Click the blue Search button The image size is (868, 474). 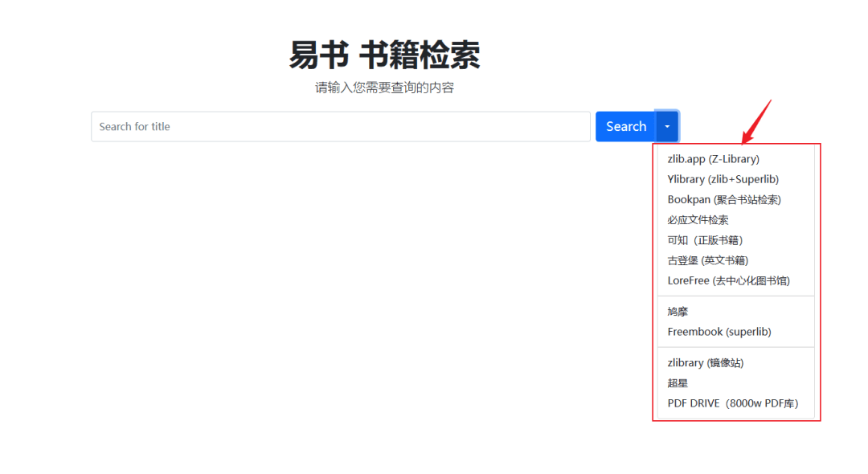pos(626,127)
